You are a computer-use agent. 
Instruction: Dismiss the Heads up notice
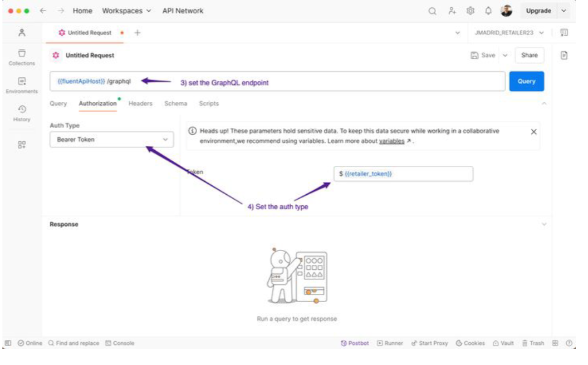click(533, 132)
